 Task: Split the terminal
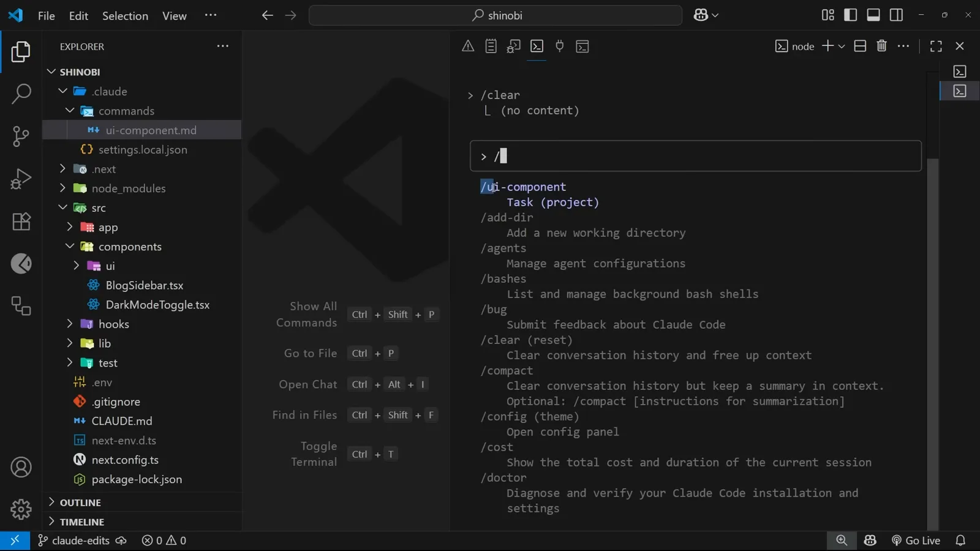(860, 46)
